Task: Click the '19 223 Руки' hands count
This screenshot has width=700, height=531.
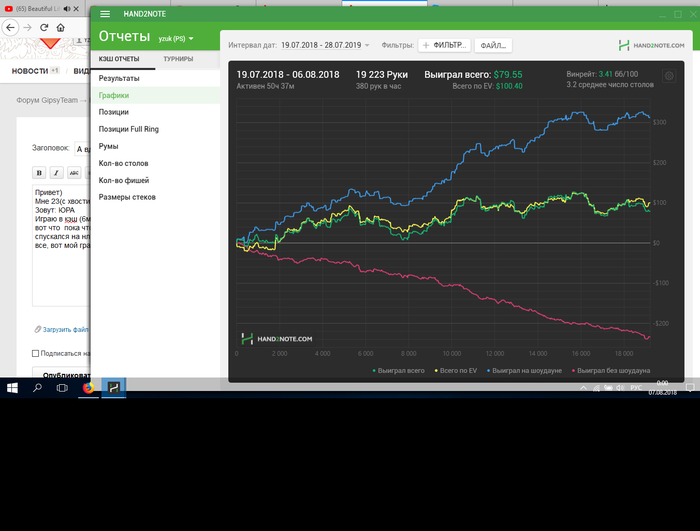Action: tap(382, 75)
